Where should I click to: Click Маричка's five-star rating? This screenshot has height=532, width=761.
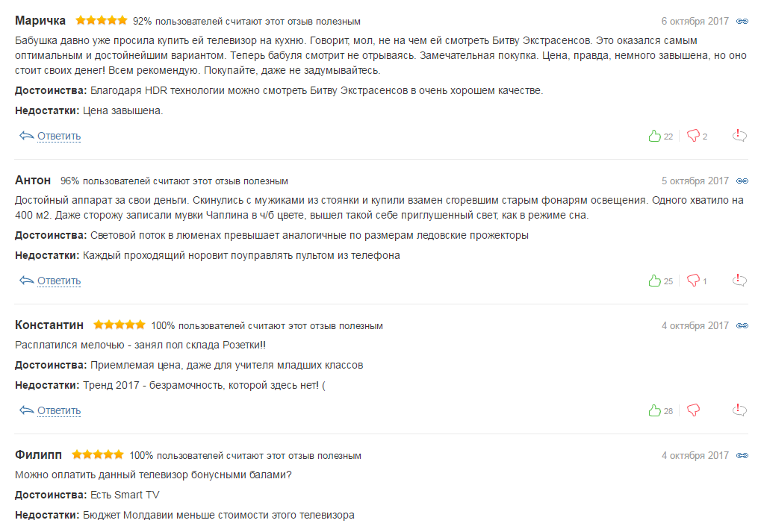(x=101, y=21)
